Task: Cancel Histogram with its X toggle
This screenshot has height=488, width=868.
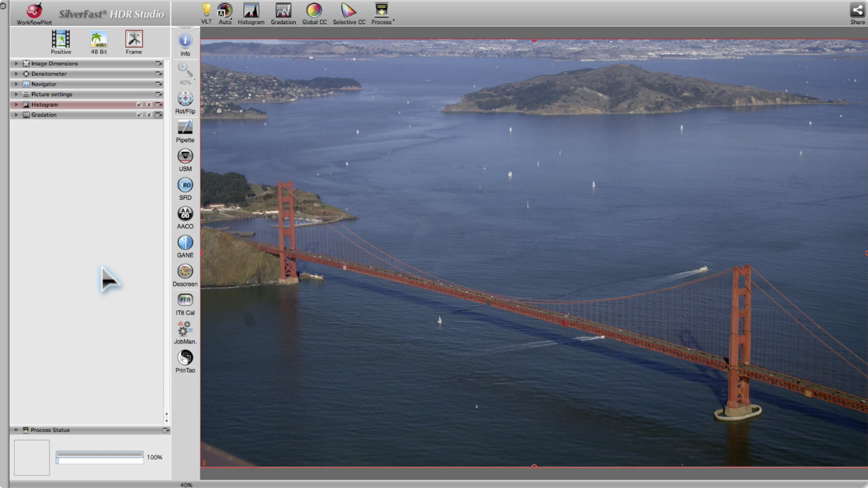Action: click(149, 105)
